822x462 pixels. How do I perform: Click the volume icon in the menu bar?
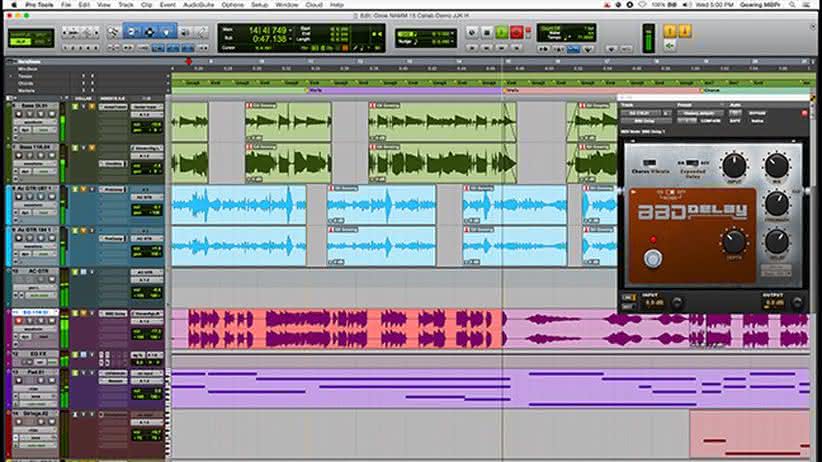(x=687, y=5)
